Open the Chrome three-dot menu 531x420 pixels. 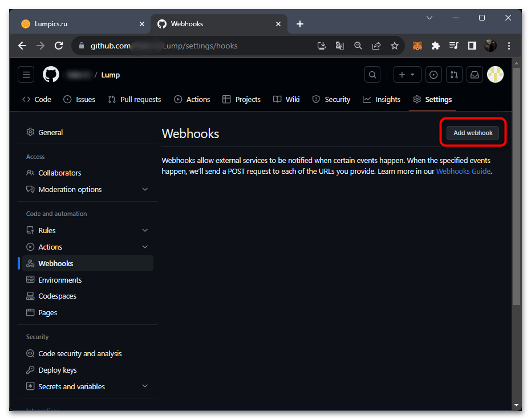click(x=509, y=46)
